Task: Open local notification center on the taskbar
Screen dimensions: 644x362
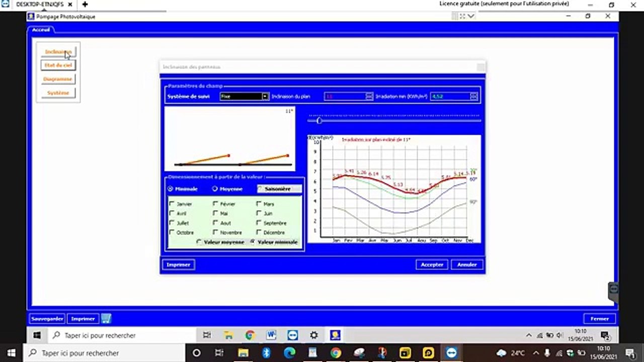Action: click(x=630, y=353)
